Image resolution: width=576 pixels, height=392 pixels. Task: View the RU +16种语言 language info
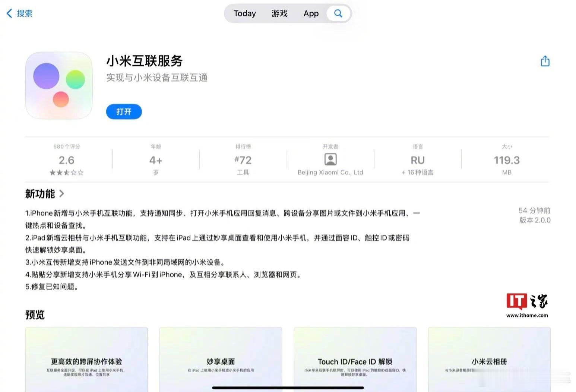click(x=418, y=160)
